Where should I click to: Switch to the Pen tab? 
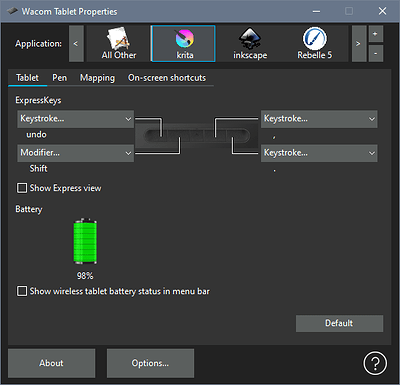tap(59, 78)
